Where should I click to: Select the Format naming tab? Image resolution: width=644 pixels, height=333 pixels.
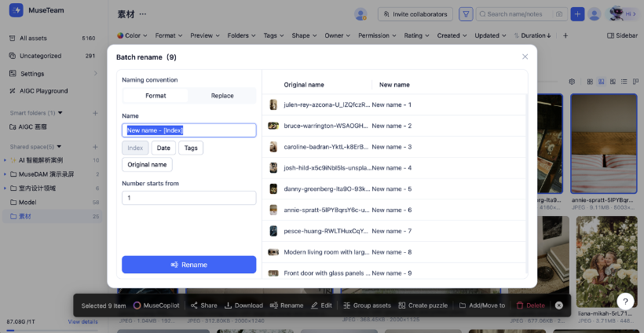tap(156, 96)
